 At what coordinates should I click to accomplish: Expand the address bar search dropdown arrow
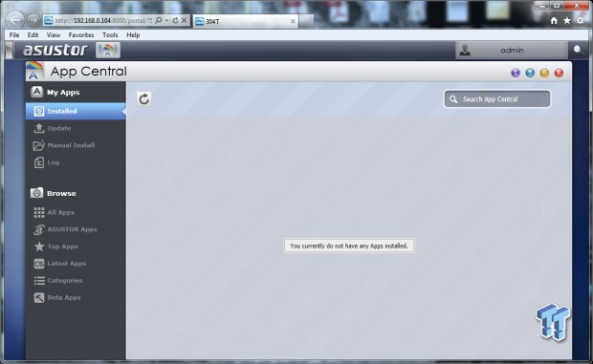coord(166,21)
